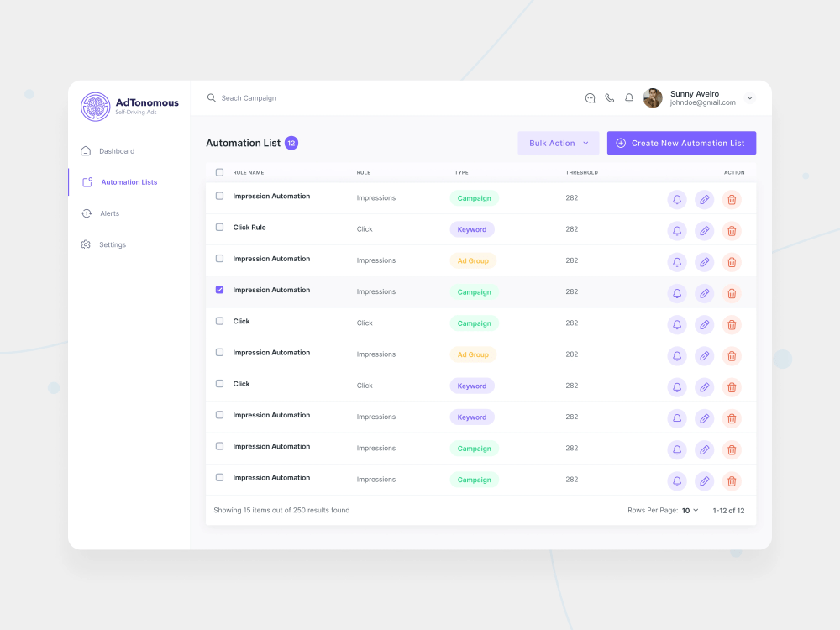Select the Keyword badge on Click Rule

472,228
